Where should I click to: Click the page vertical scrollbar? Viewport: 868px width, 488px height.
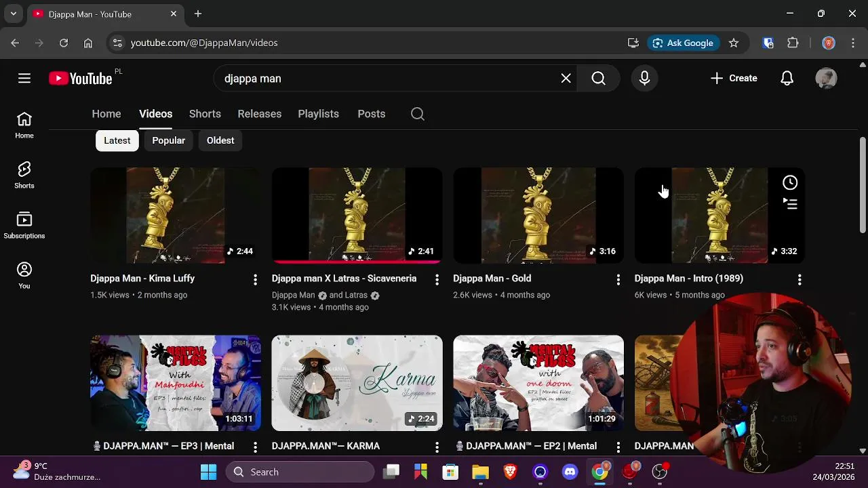[863, 185]
